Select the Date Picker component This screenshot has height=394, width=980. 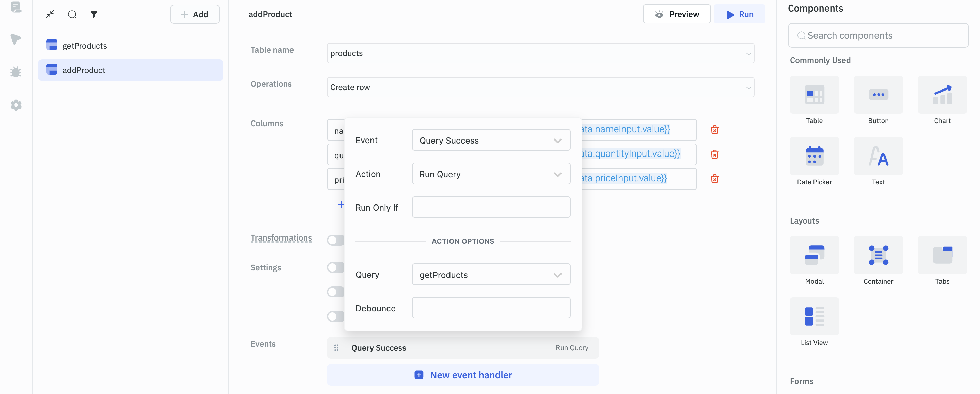814,156
